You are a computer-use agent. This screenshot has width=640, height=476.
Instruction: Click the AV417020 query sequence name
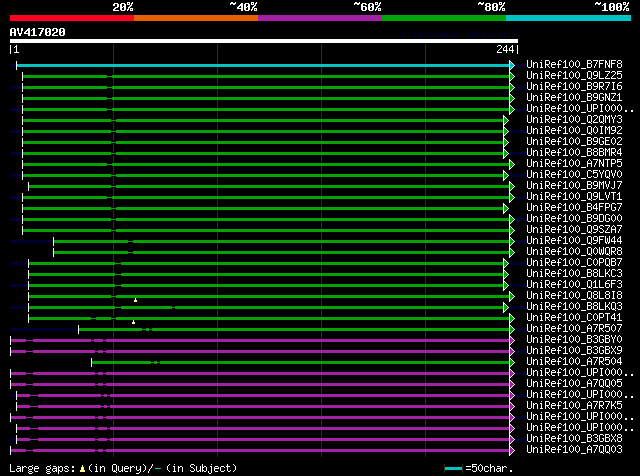click(x=38, y=32)
